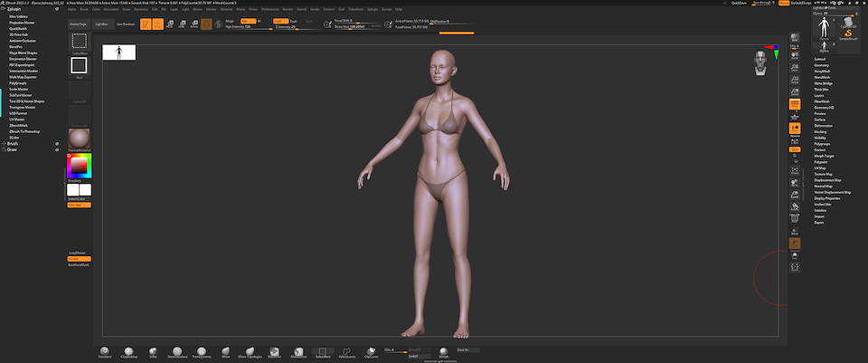
Task: Select the TrimDynamic brush
Action: [201, 351]
